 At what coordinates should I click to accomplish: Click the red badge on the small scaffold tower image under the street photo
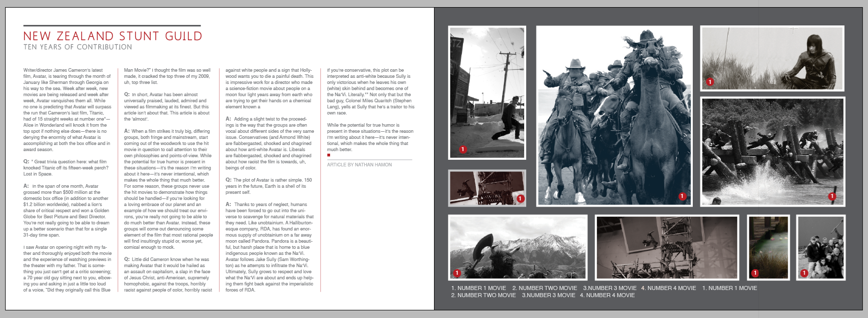(x=520, y=198)
